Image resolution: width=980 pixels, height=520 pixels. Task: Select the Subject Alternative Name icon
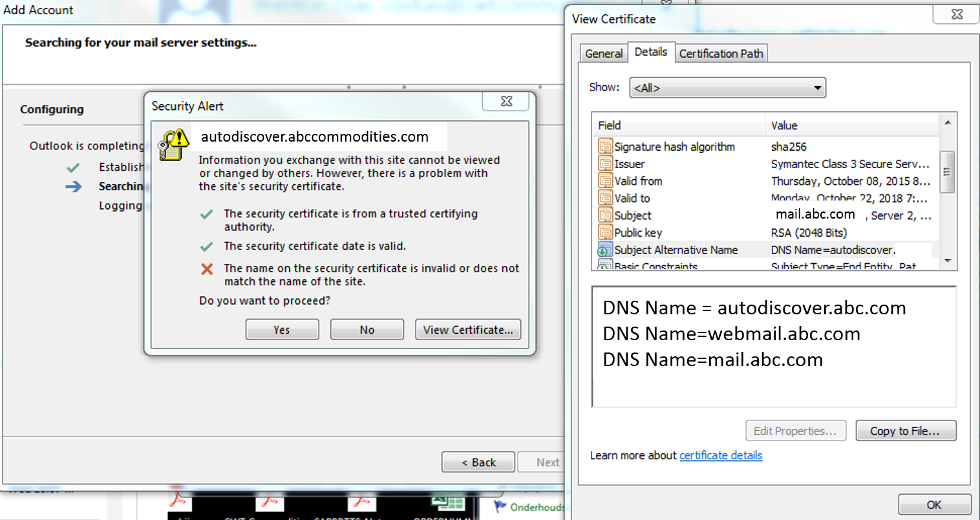coord(605,250)
